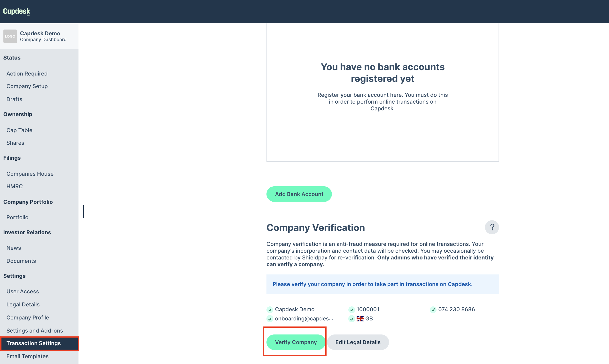Open Action Required under Status
Viewport: 609px width, 364px height.
[27, 74]
